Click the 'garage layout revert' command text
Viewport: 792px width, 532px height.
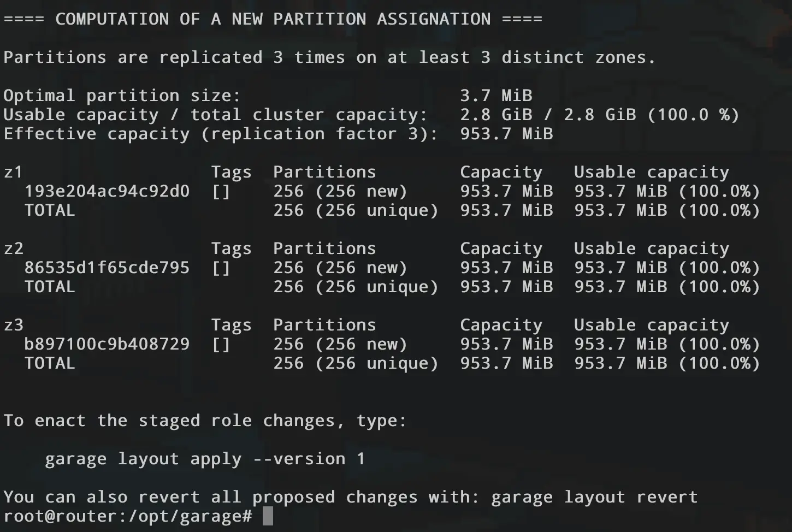pos(594,497)
